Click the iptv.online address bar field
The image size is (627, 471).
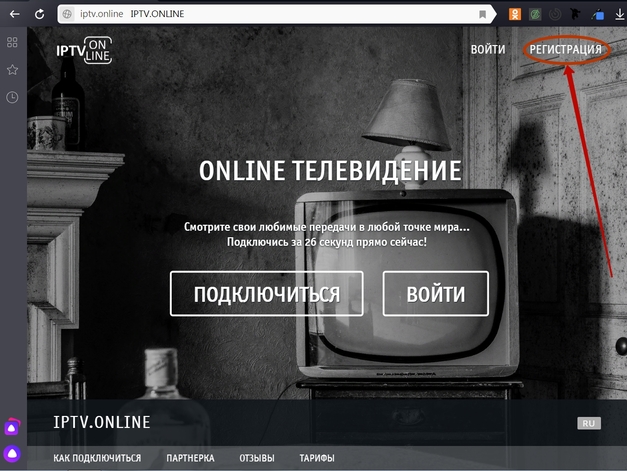click(x=276, y=14)
